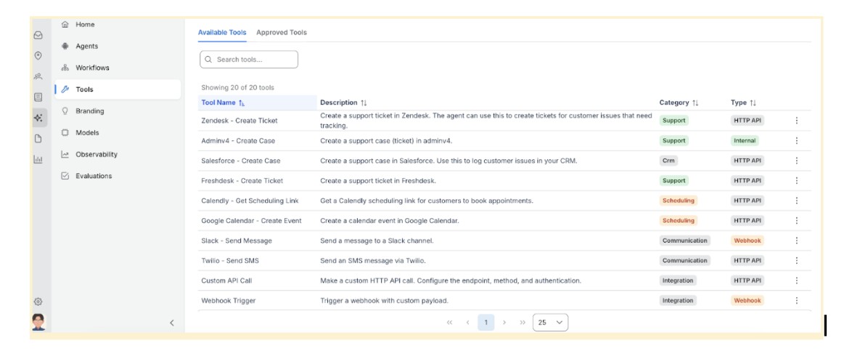Screen dimensions: 868x359
Task: Open options menu for Google Calendar - Create Event
Action: (797, 220)
